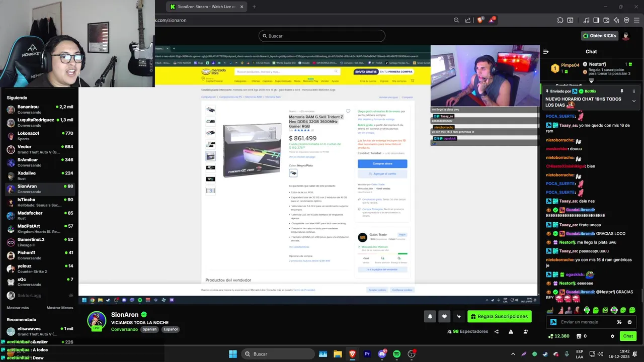
Task: Click the Obtén KICKs button
Action: pyautogui.click(x=600, y=36)
